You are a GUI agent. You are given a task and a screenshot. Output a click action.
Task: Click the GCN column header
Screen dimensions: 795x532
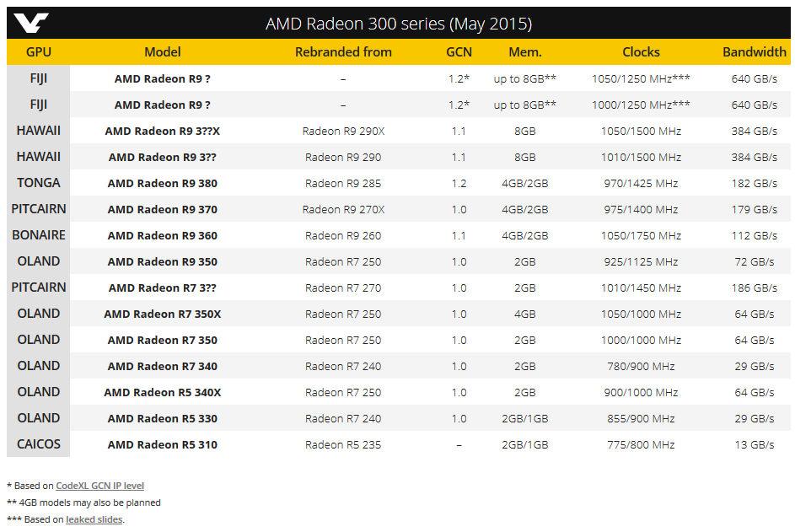pyautogui.click(x=459, y=51)
